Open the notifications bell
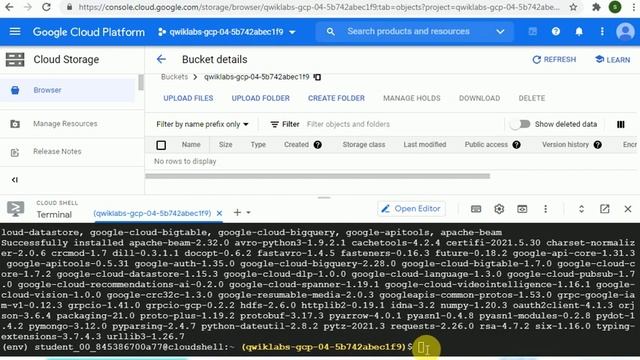 (579, 31)
